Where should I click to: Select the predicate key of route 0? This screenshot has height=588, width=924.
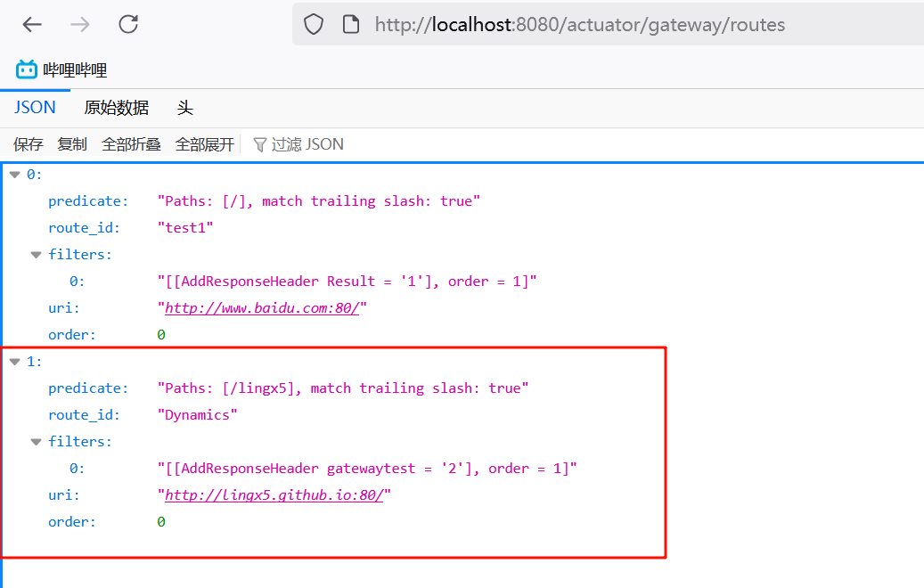88,201
